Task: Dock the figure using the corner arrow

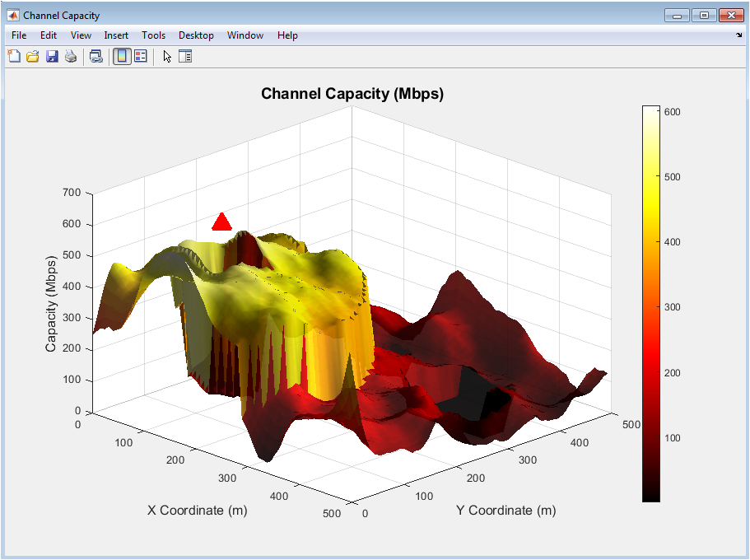Action: 738,35
